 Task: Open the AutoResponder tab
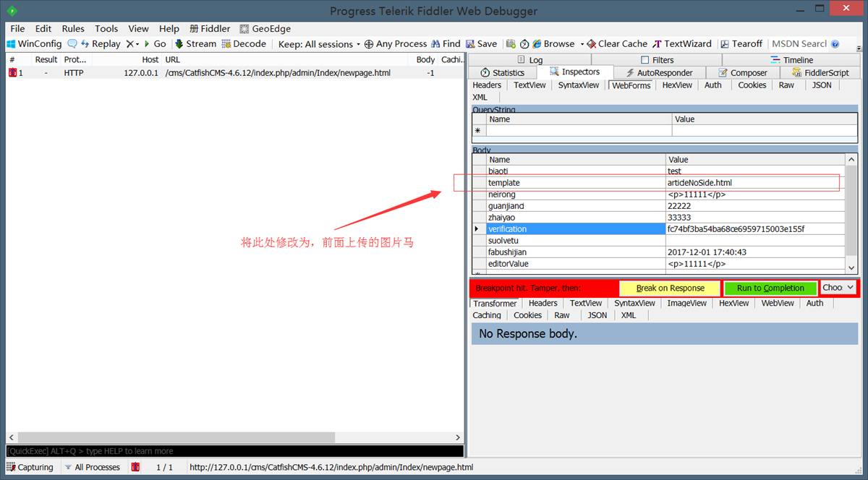point(659,72)
